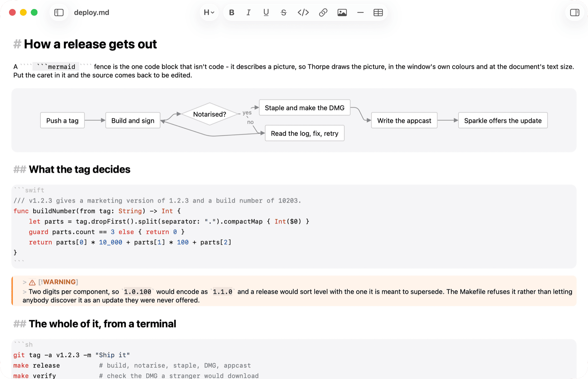The width and height of the screenshot is (588, 379).
Task: Click the 'Staple and make the DMG' node
Action: click(305, 108)
